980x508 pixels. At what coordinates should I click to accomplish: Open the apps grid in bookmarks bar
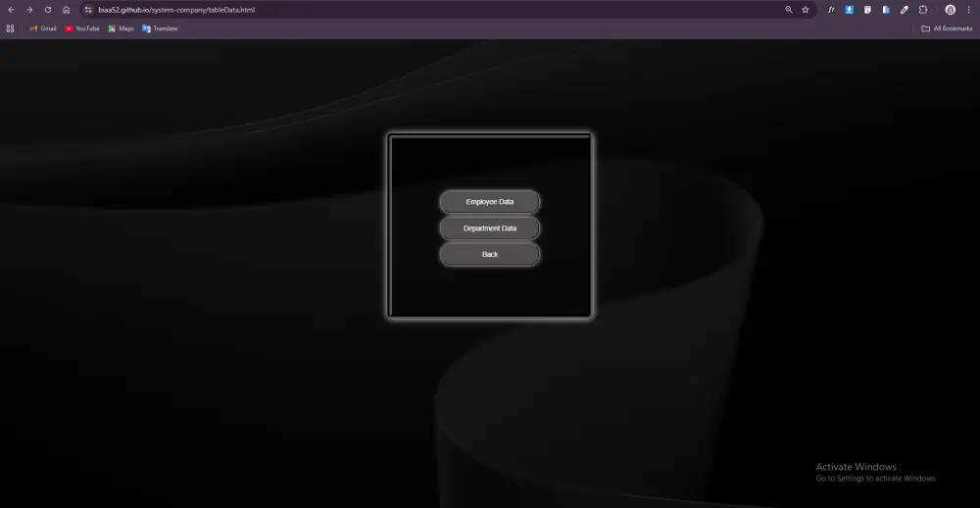coord(10,28)
